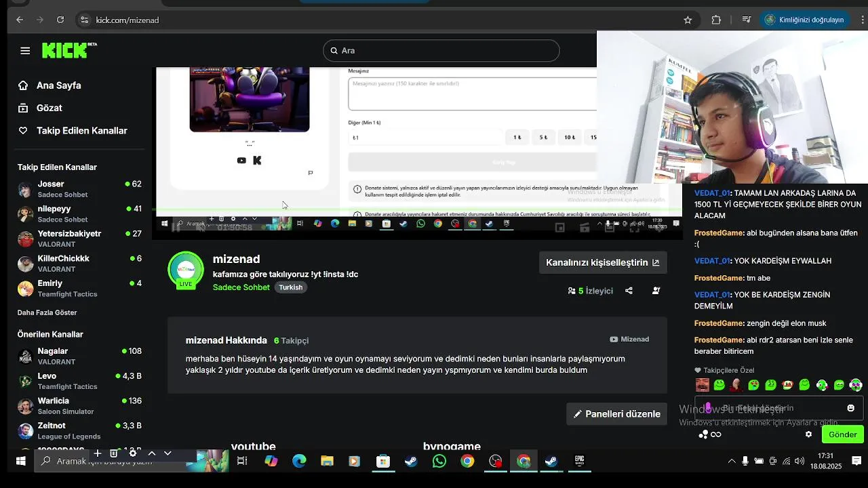Reload the page in Chrome

60,20
